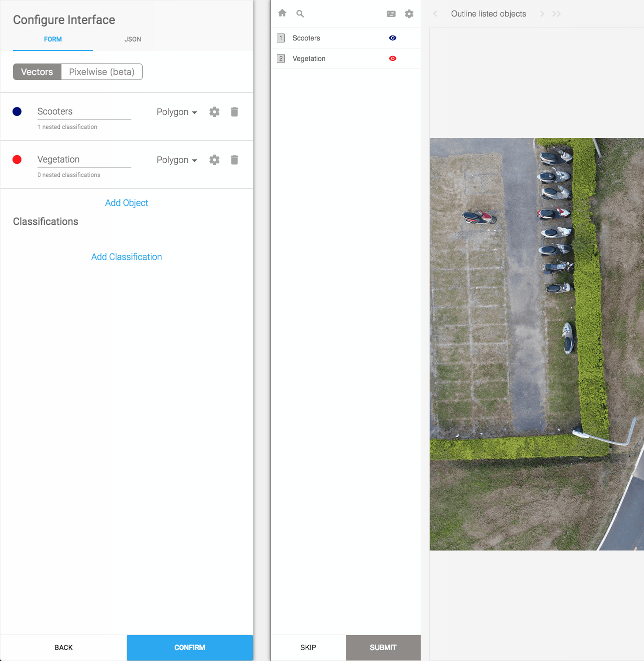Viewport: 644px width, 661px height.
Task: Click the Add Object link
Action: (126, 203)
